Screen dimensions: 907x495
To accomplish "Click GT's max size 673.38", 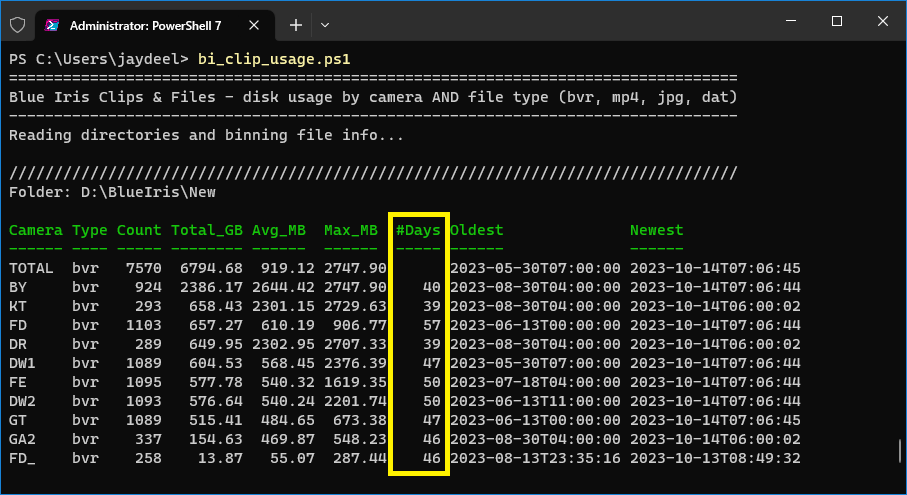I will pos(360,420).
